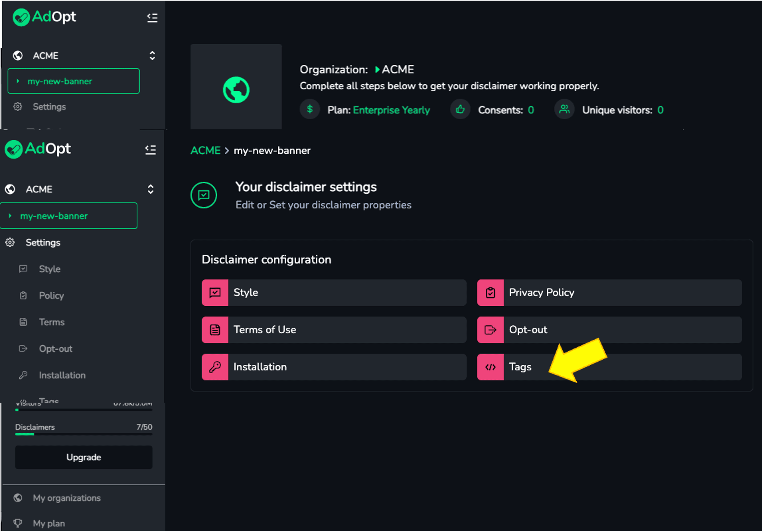Viewport: 762px width, 532px height.
Task: Open the Style configuration card
Action: click(334, 293)
